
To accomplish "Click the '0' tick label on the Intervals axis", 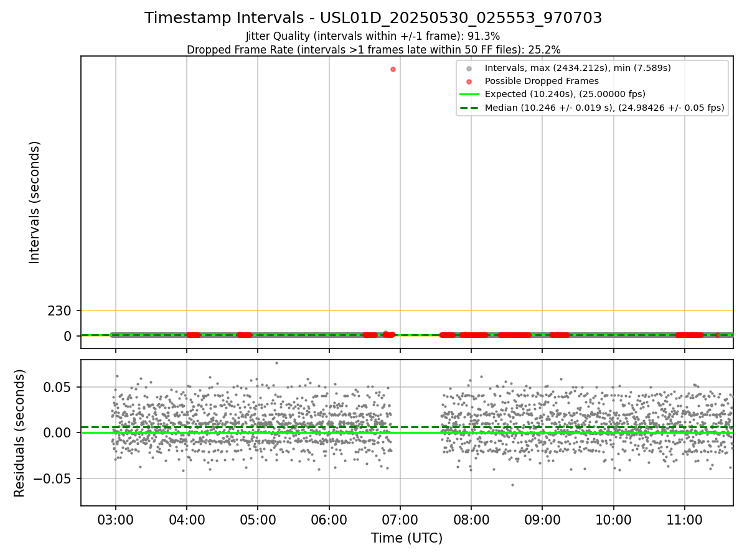I will pyautogui.click(x=68, y=336).
